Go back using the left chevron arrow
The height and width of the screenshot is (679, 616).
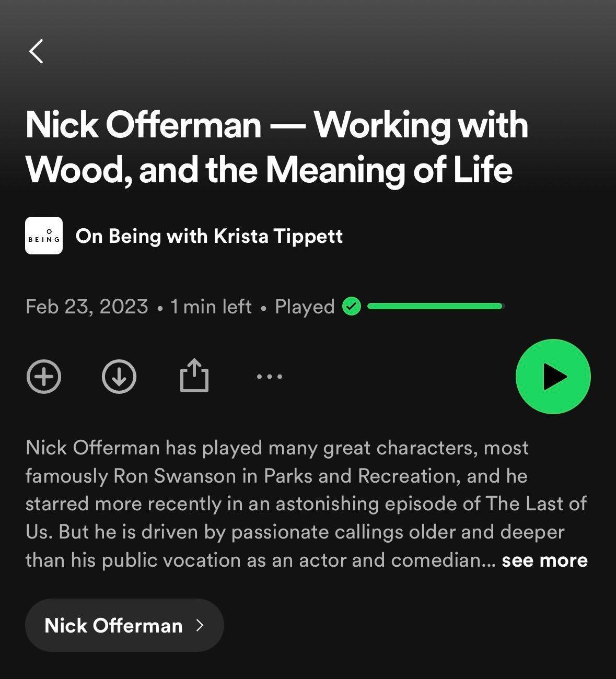tap(36, 51)
